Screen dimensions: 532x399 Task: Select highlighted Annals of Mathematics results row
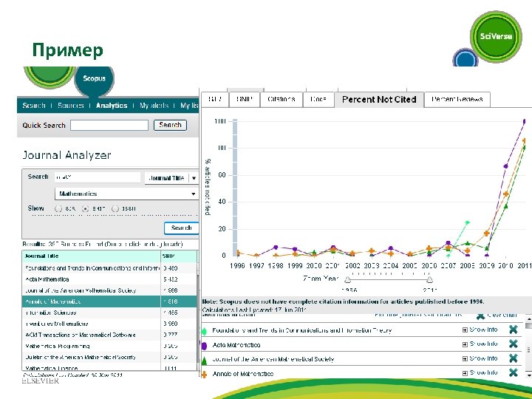[x=109, y=301]
